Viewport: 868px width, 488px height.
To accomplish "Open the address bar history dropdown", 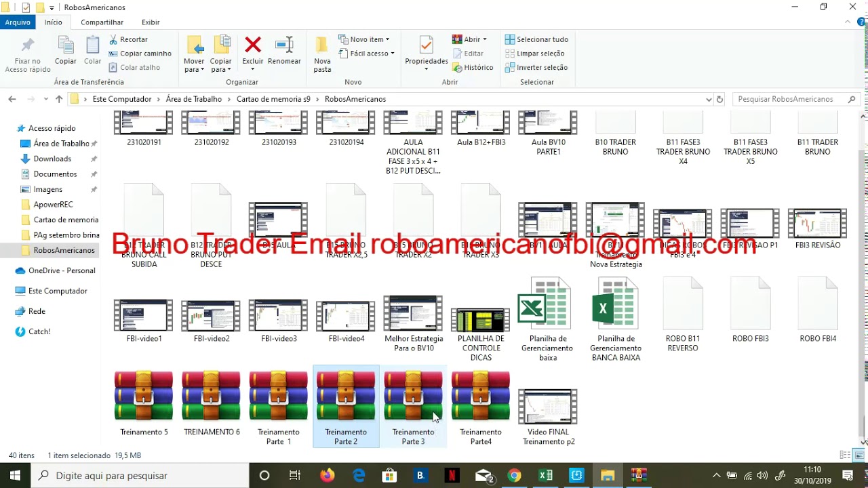I will (709, 99).
